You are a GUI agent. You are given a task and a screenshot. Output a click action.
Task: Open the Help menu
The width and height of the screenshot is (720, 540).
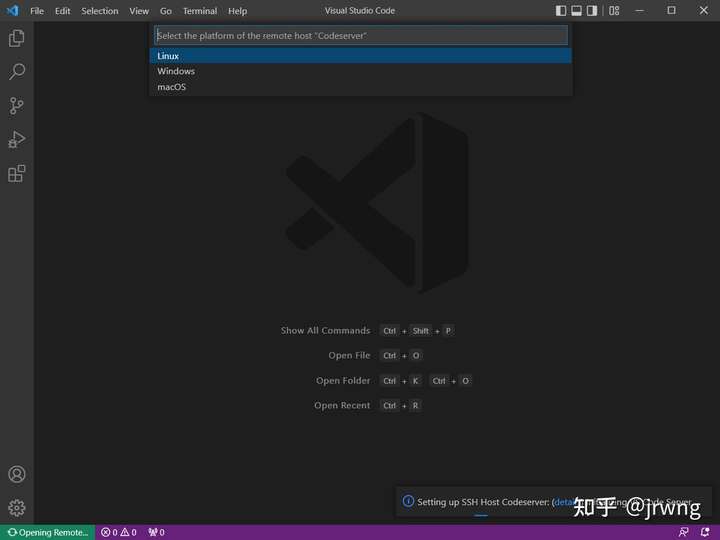[237, 11]
